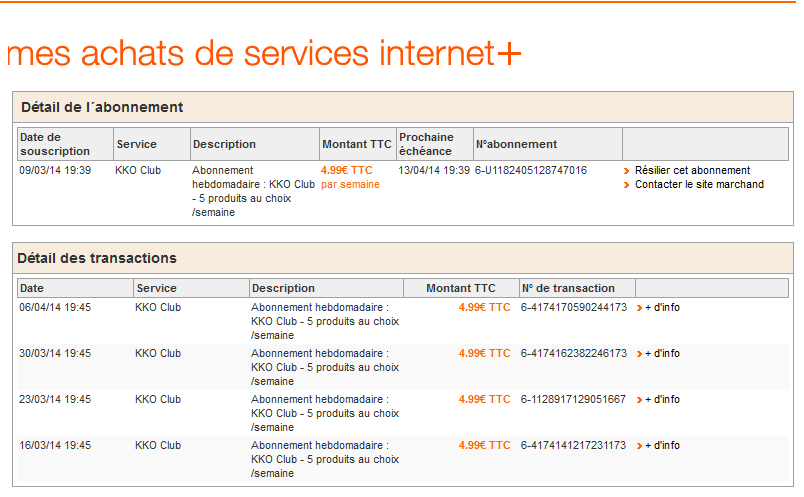Image resolution: width=804 pixels, height=497 pixels.
Task: Click the Date header in transactions table
Action: pos(32,288)
